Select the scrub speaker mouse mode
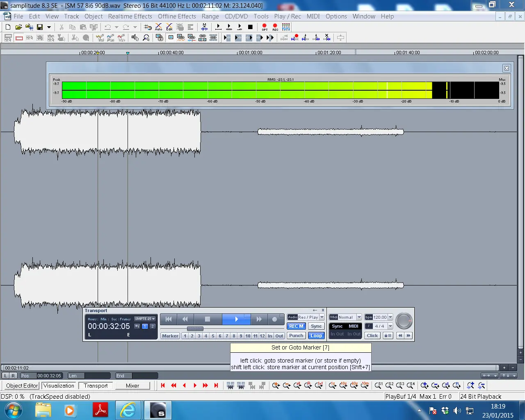This screenshot has width=525, height=420. tap(135, 38)
